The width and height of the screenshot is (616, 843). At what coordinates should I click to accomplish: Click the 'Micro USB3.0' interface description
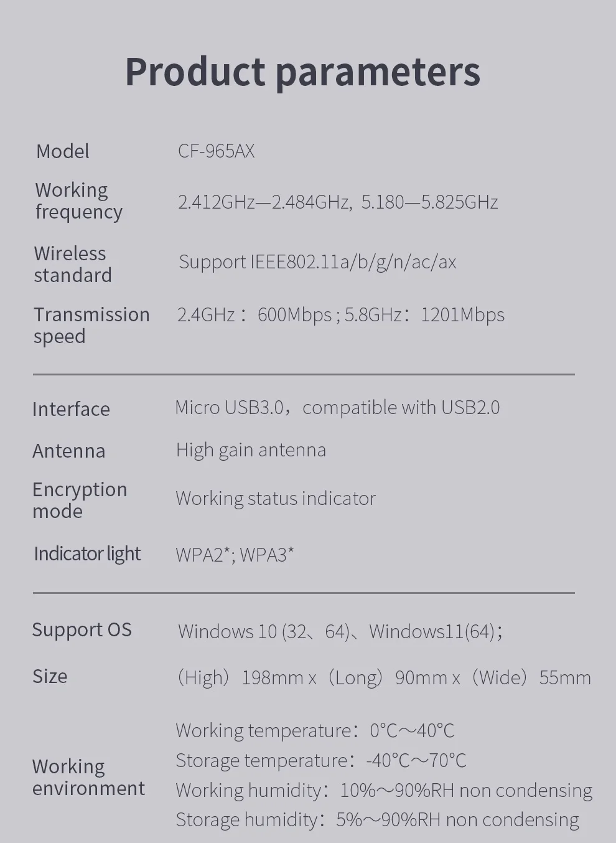pos(337,408)
